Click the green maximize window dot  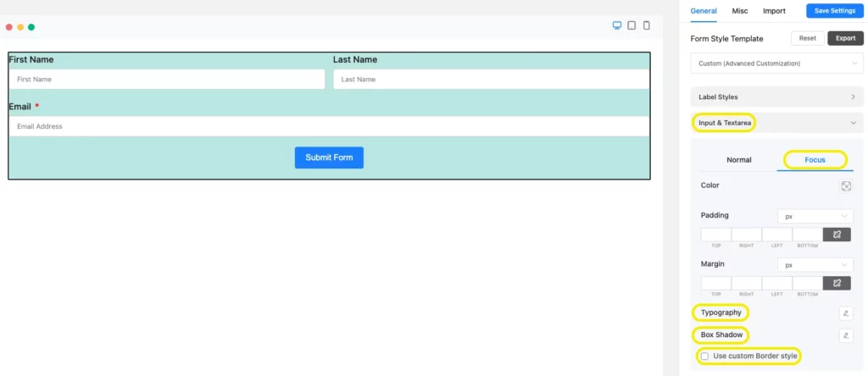click(31, 27)
